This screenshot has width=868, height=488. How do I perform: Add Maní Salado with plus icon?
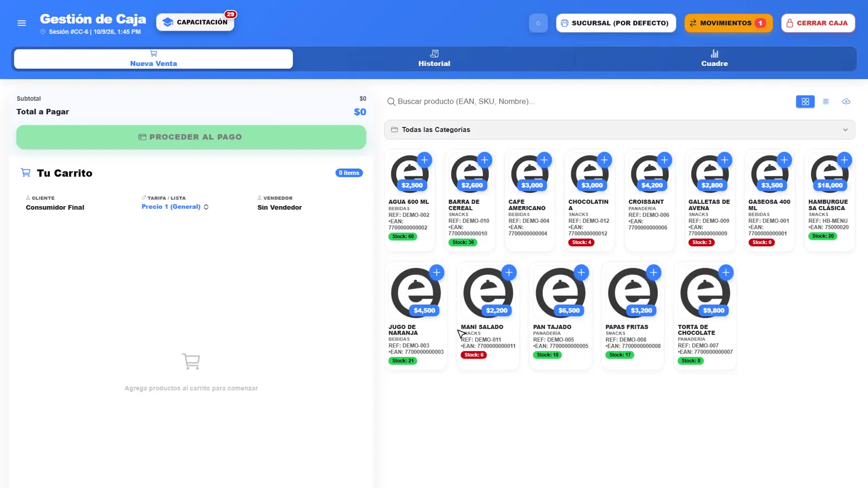509,272
